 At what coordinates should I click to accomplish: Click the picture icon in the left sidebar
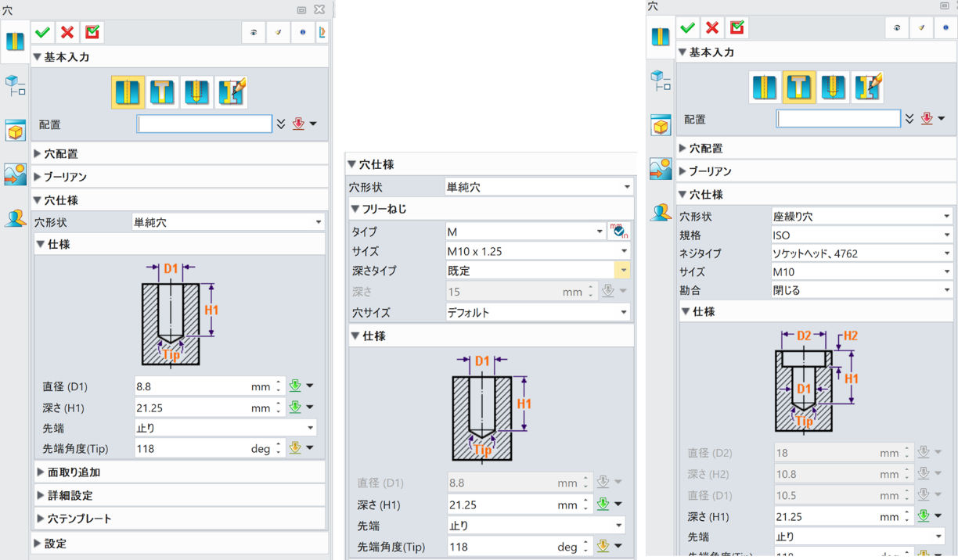tap(16, 175)
